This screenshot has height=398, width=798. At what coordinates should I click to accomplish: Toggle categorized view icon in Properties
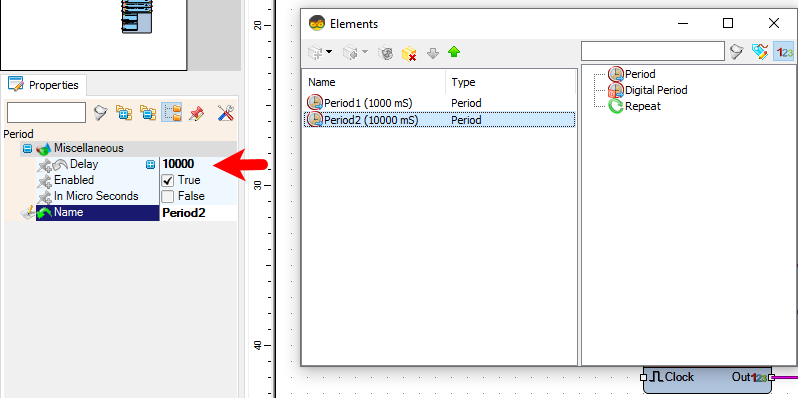[x=172, y=112]
